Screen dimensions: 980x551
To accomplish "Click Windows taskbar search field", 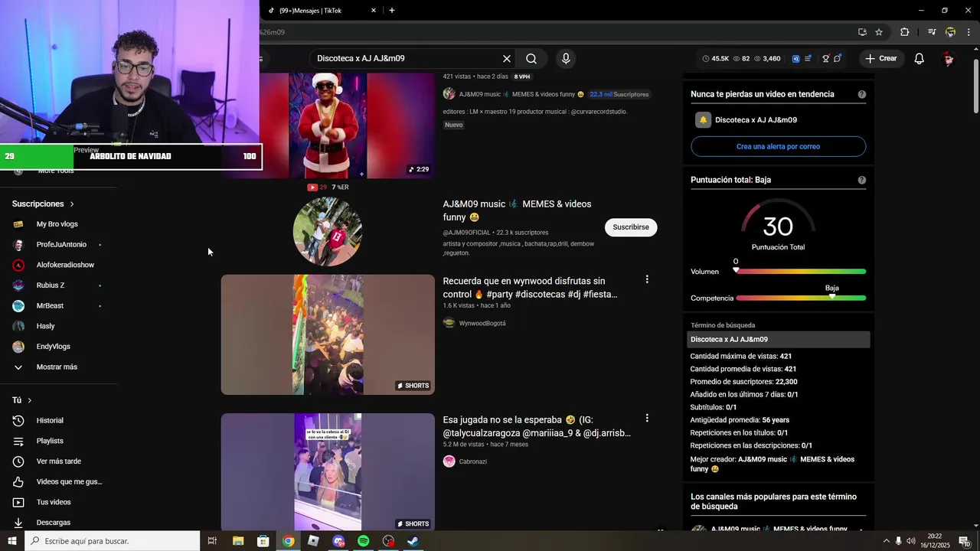I will (113, 541).
